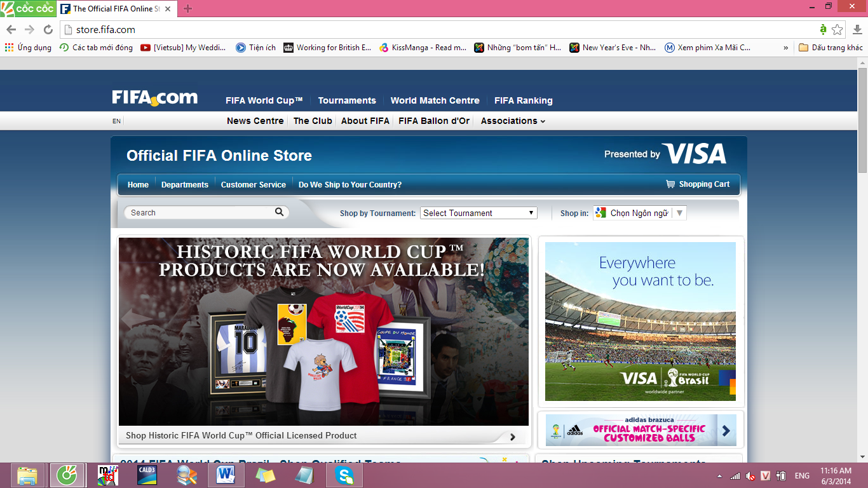Open FIFA Ballon d'Or
Image resolution: width=868 pixels, height=488 pixels.
pos(434,121)
